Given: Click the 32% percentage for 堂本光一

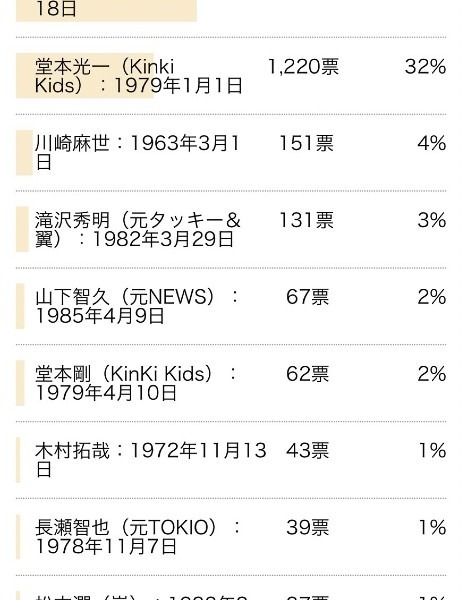Looking at the screenshot, I should (425, 67).
